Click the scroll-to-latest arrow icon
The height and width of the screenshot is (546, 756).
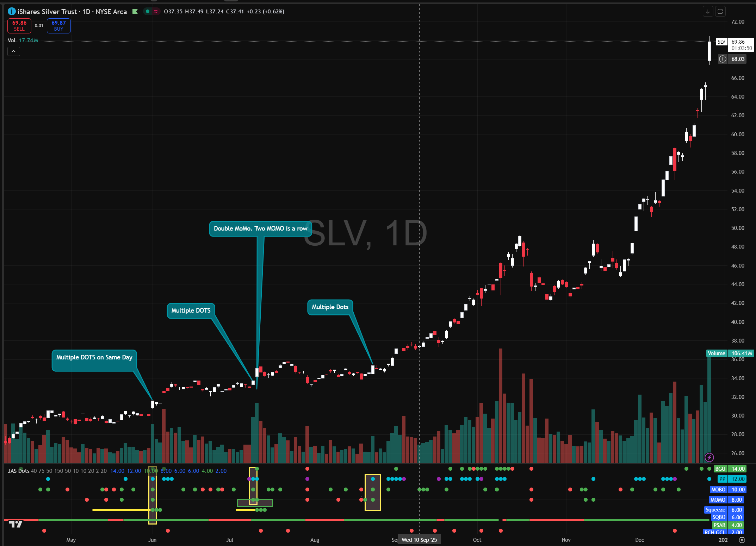708,11
